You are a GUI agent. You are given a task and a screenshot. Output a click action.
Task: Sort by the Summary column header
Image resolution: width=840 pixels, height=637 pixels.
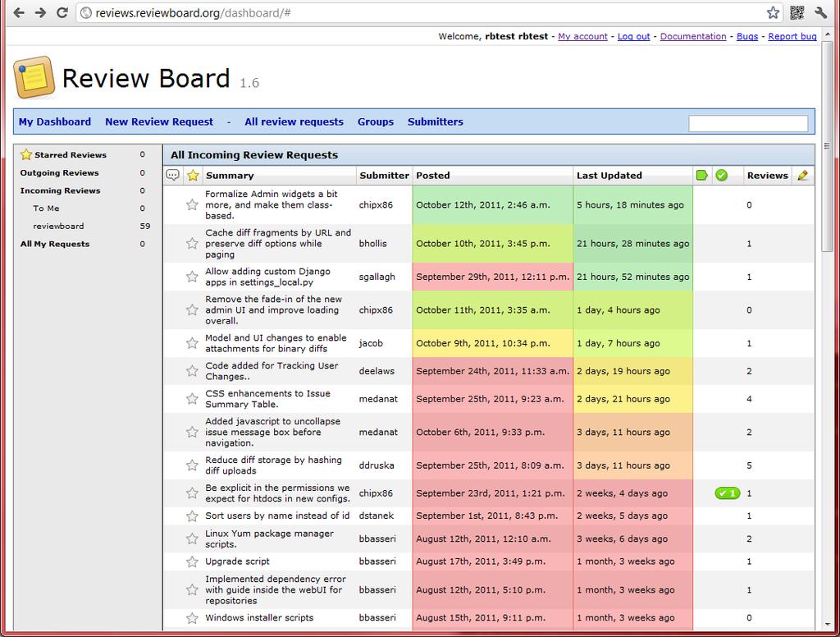(230, 176)
